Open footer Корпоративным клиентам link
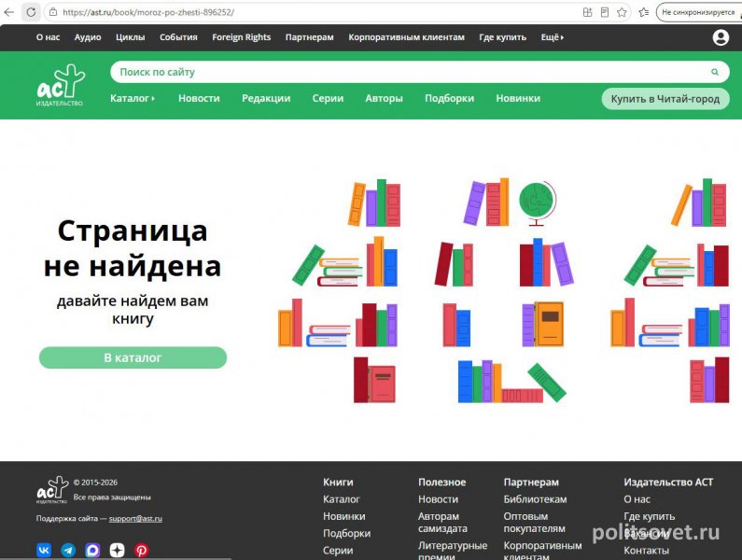This screenshot has height=560, width=742. pos(543,551)
